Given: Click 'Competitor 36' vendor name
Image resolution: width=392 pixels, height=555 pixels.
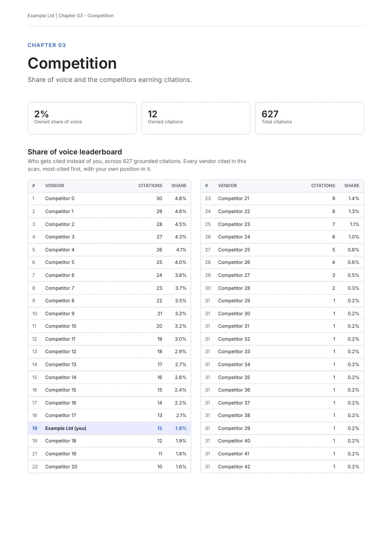Looking at the screenshot, I should click(x=234, y=390).
